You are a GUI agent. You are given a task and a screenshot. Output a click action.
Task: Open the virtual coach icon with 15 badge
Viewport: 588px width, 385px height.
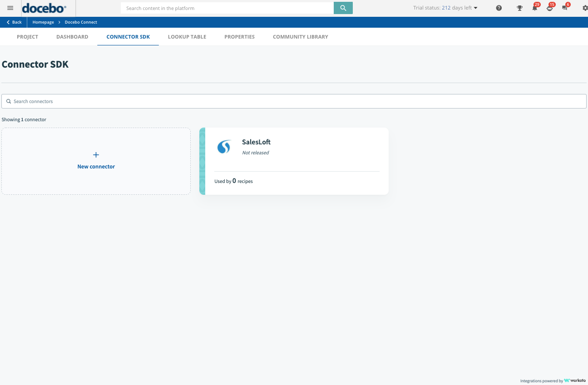click(549, 8)
